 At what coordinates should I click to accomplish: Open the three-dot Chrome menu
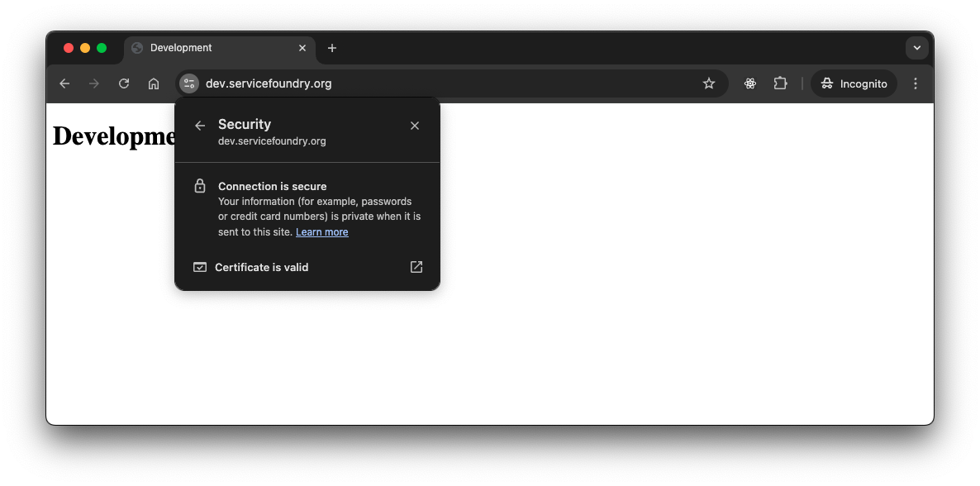(x=915, y=83)
